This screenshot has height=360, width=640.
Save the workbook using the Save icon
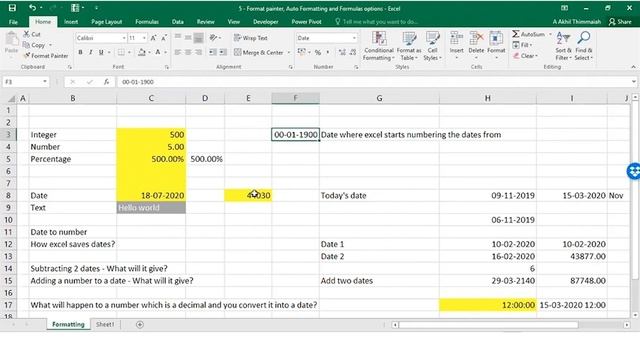pyautogui.click(x=12, y=8)
